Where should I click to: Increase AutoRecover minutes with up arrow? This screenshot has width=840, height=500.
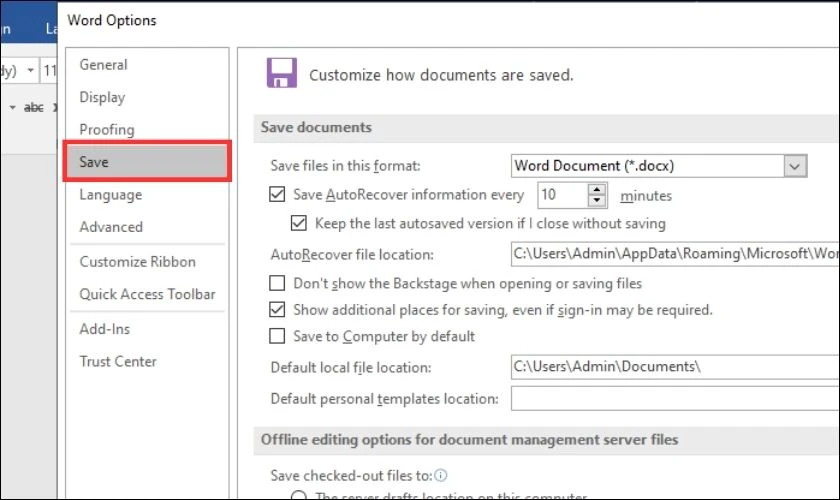coord(597,189)
